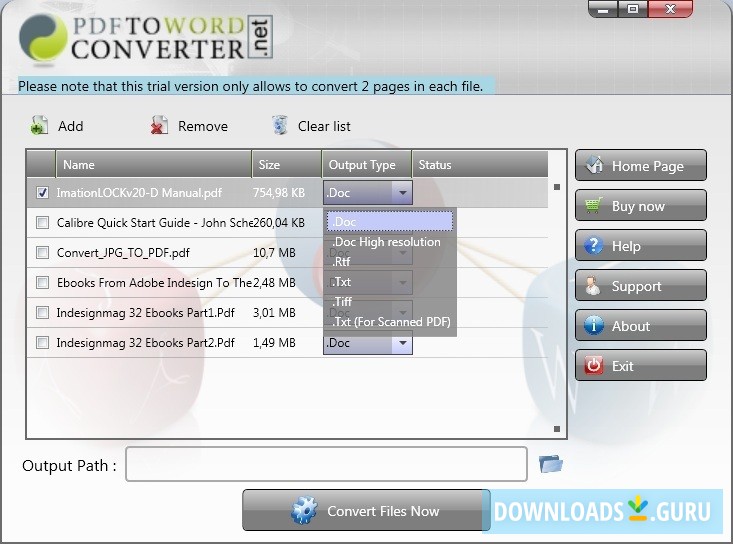Click the Support button
Viewport: 733px width, 544px height.
(641, 286)
